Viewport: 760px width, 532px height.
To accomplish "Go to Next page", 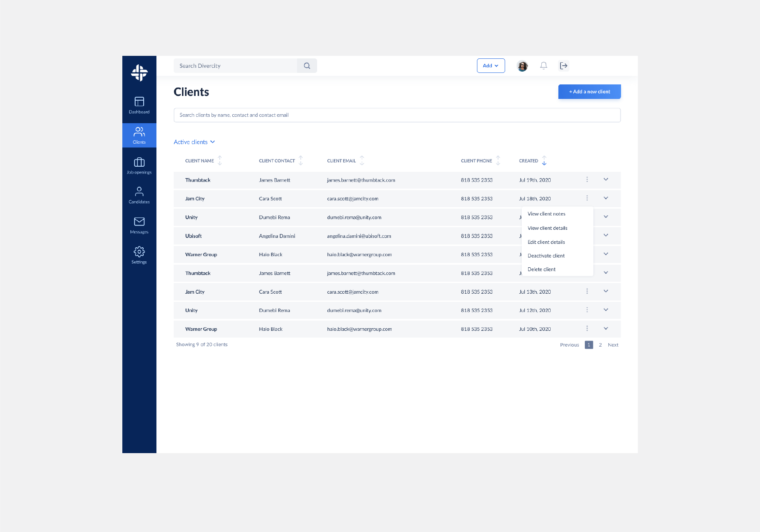I will tap(613, 345).
